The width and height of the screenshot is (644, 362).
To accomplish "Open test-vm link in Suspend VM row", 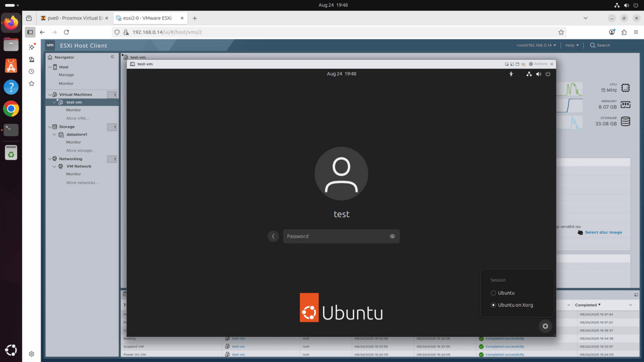I will click(x=238, y=346).
